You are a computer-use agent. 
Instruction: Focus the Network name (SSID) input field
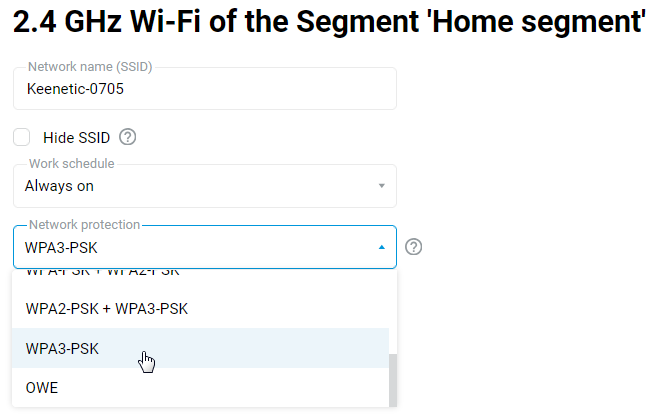tap(250, 89)
